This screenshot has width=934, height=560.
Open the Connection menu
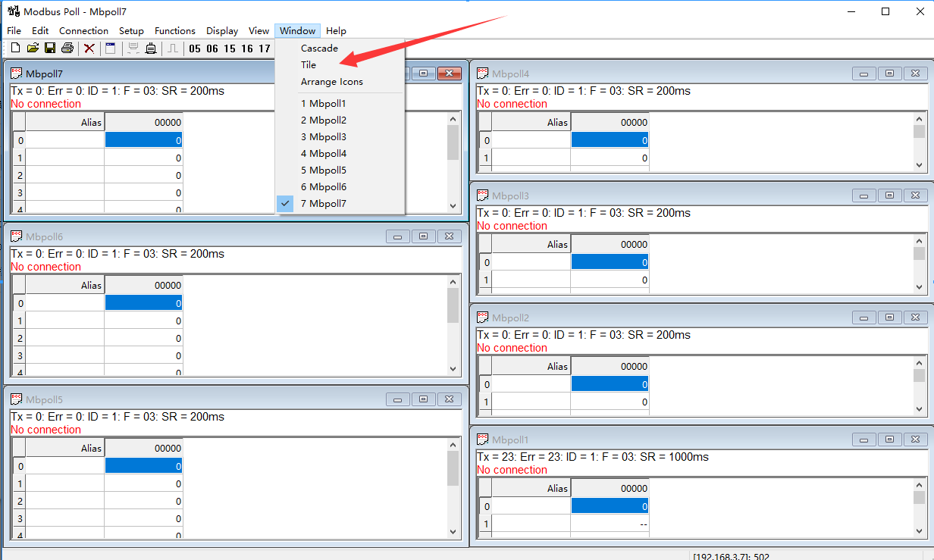83,31
